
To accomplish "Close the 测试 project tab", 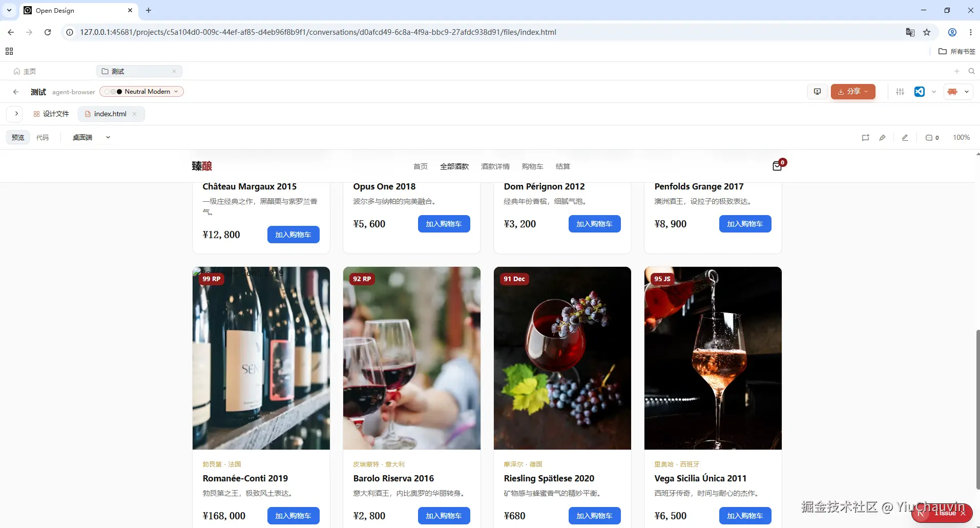I will 174,71.
